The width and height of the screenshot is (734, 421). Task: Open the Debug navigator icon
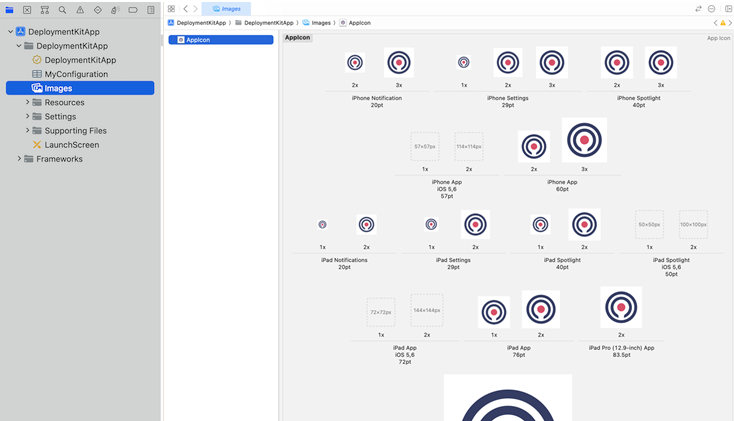click(115, 10)
